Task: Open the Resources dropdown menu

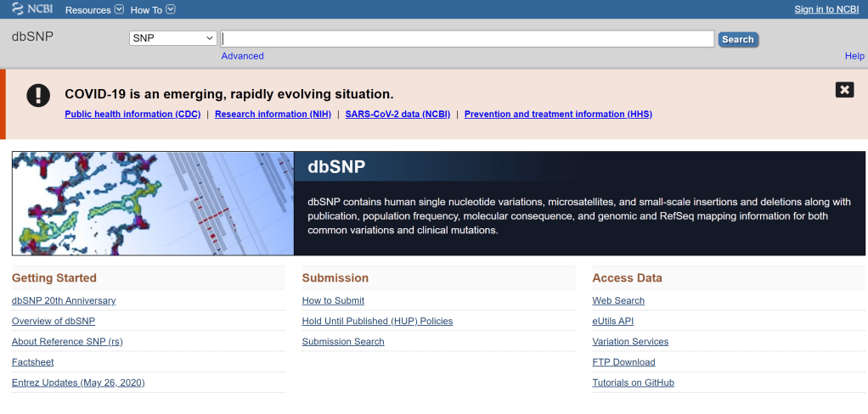Action: tap(94, 10)
